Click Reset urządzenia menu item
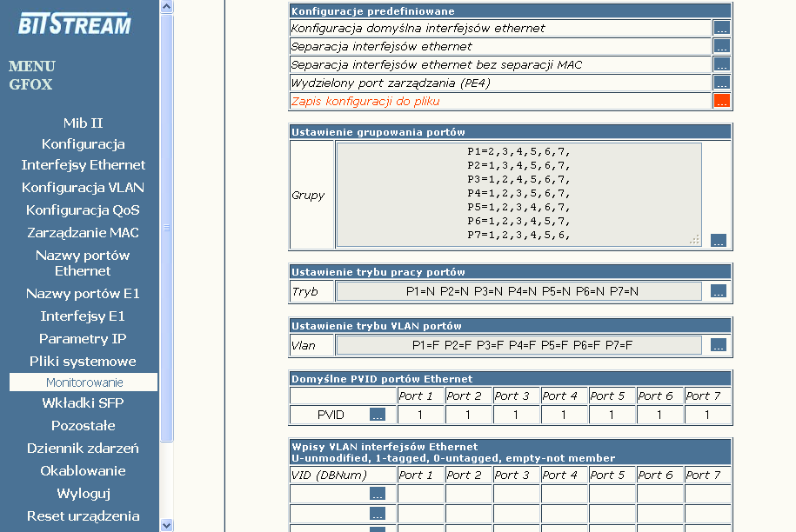This screenshot has width=796, height=532. tap(84, 515)
